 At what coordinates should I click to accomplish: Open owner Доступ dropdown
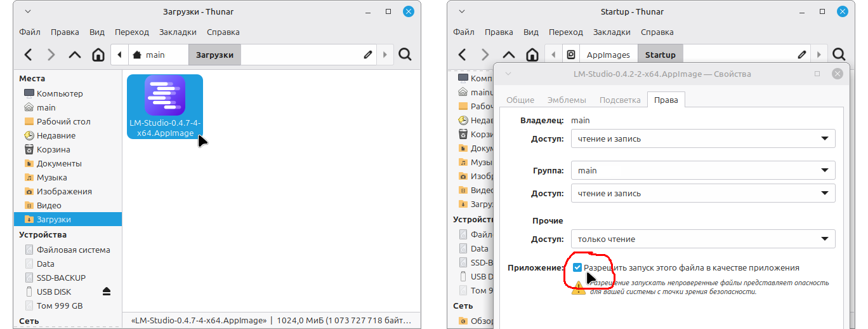point(703,138)
